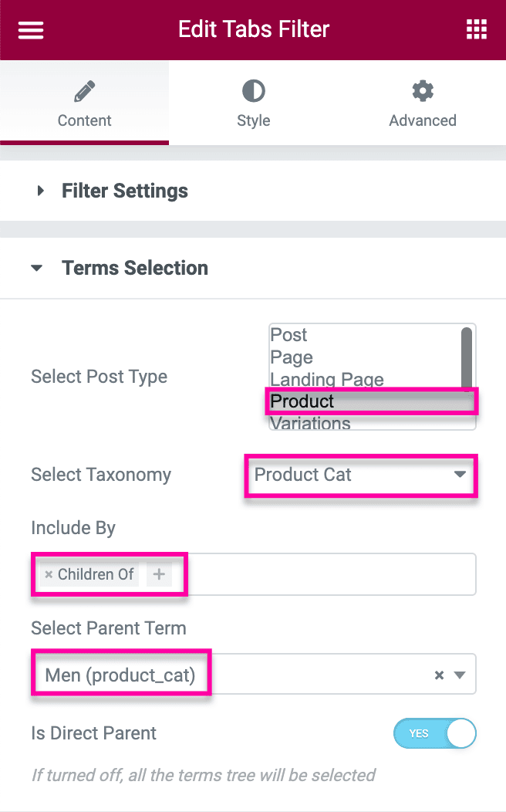Switch to the Style tab
Image resolution: width=506 pixels, height=812 pixels.
(253, 103)
